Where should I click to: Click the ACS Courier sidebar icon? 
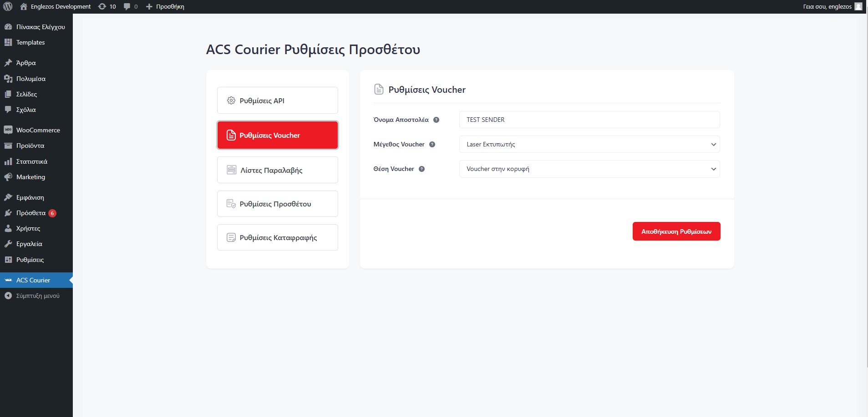(x=8, y=280)
